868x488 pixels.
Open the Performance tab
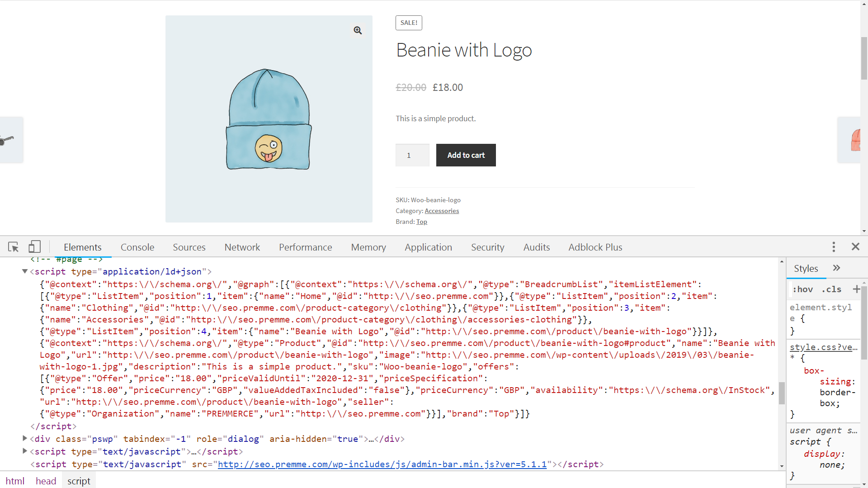pyautogui.click(x=305, y=247)
